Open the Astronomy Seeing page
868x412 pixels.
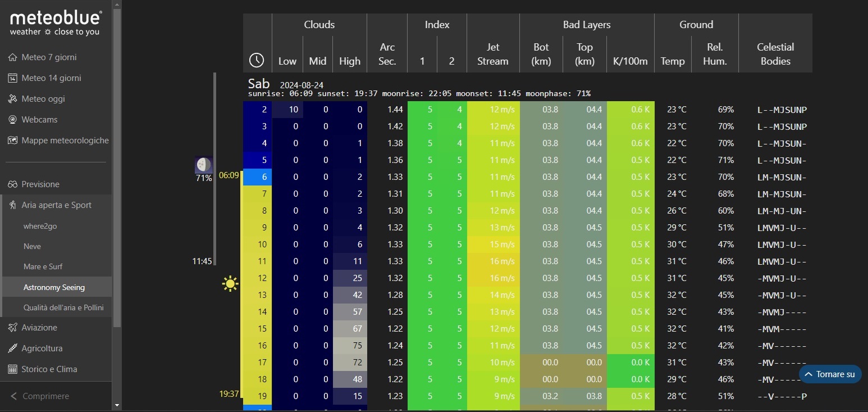point(54,287)
